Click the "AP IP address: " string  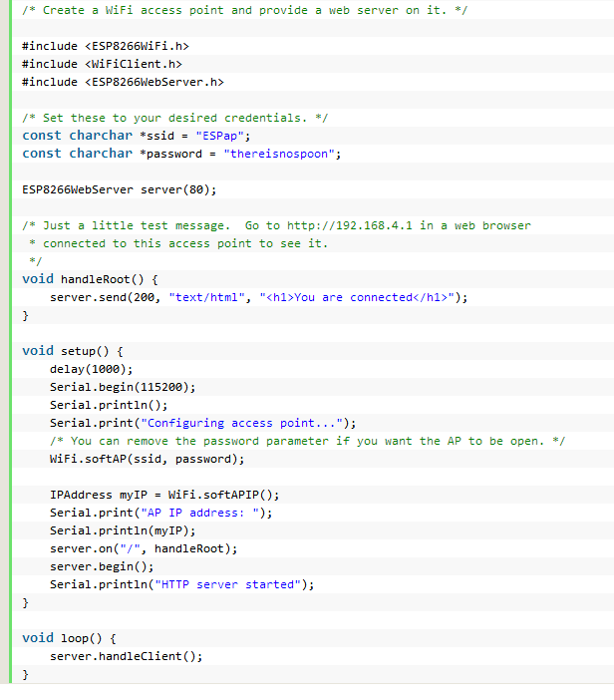point(199,513)
